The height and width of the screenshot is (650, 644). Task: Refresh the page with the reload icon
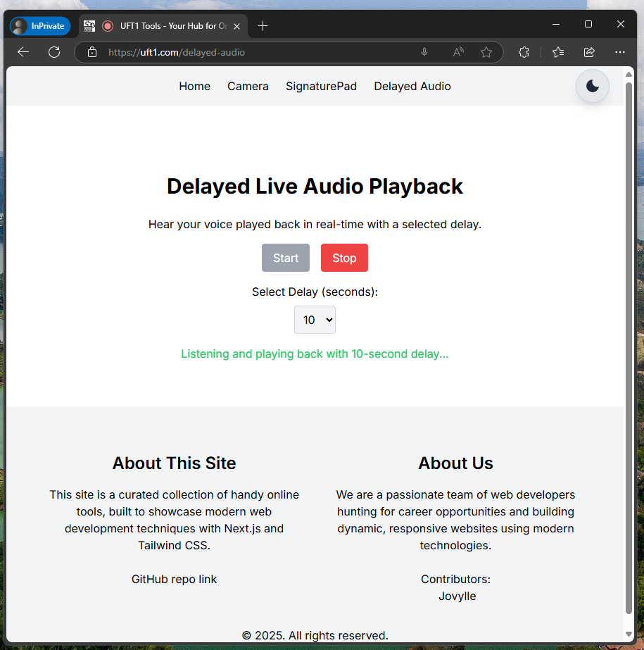(54, 52)
